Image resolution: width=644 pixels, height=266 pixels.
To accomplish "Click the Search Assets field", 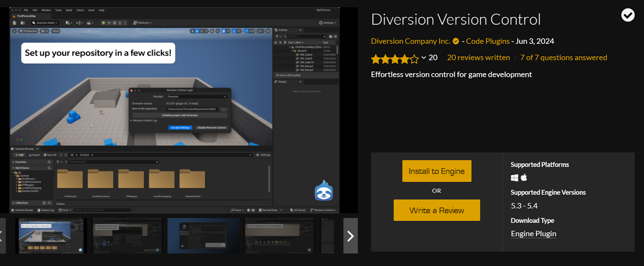I will click(x=112, y=162).
